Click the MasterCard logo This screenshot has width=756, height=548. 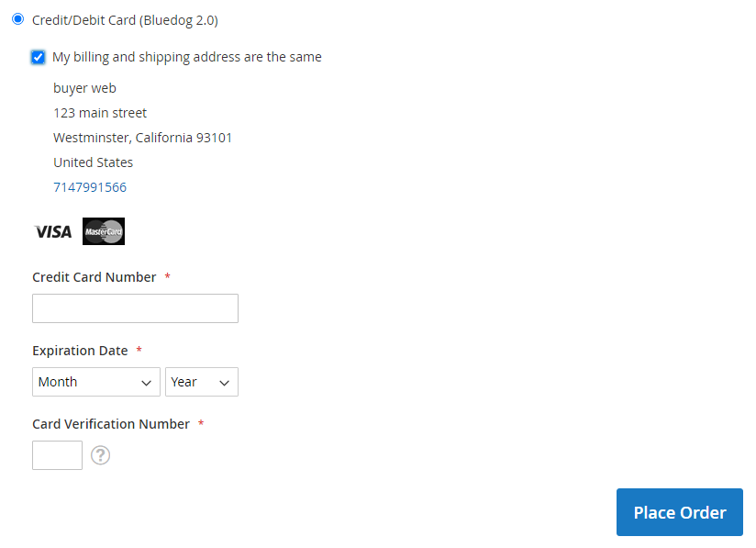pyautogui.click(x=104, y=231)
